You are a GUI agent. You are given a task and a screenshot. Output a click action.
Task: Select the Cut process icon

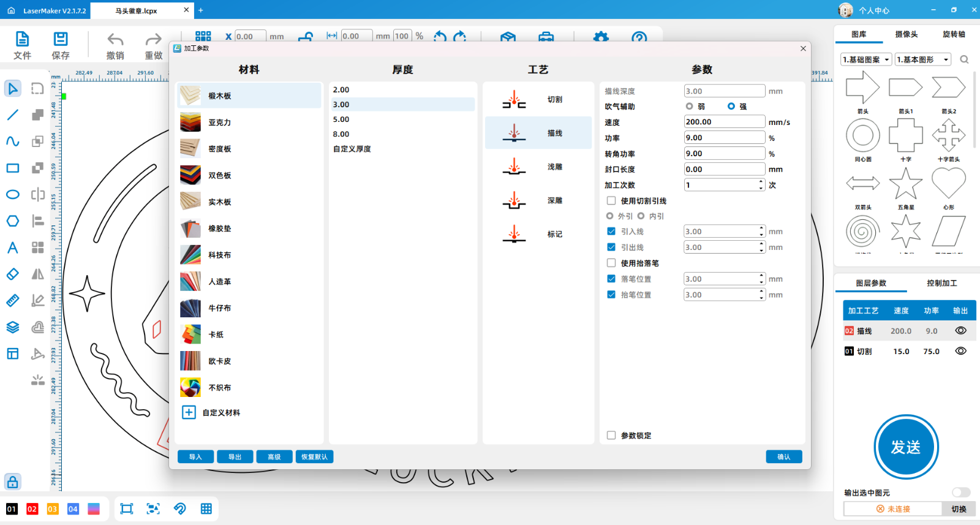(x=514, y=100)
